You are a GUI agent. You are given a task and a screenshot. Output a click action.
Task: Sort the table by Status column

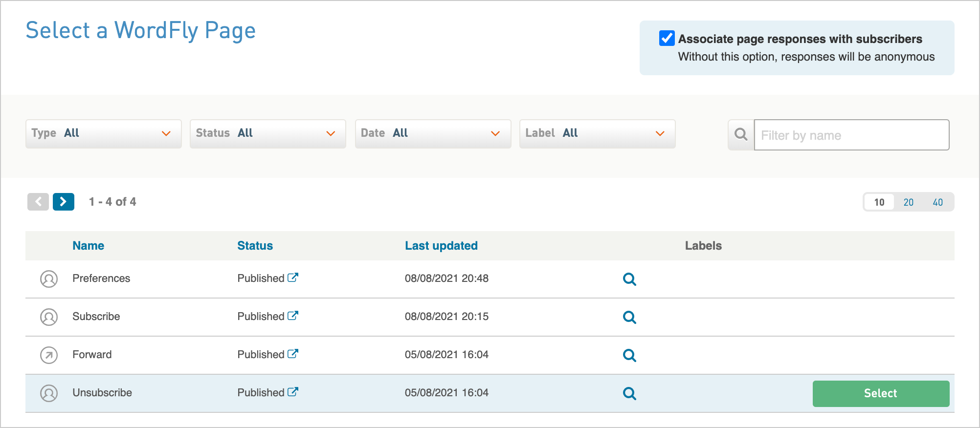point(255,246)
